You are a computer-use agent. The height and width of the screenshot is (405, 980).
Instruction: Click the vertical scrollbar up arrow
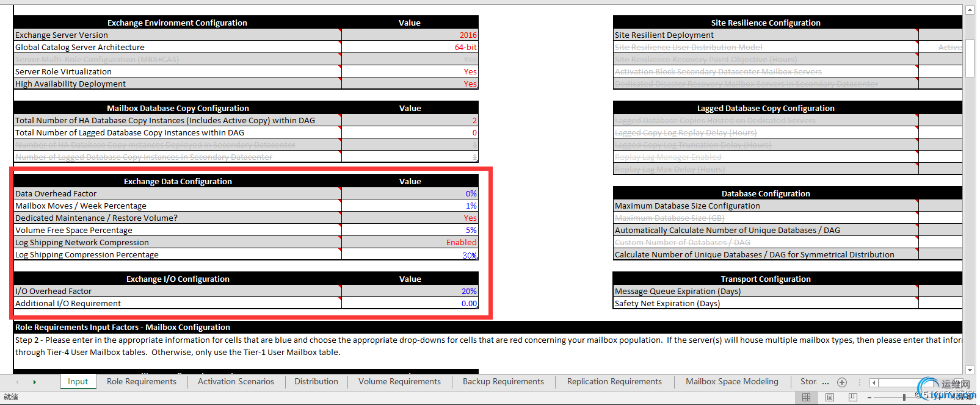pos(970,10)
